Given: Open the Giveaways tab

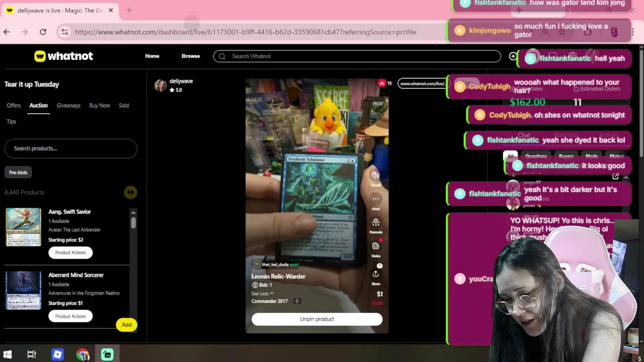Looking at the screenshot, I should pyautogui.click(x=68, y=106).
